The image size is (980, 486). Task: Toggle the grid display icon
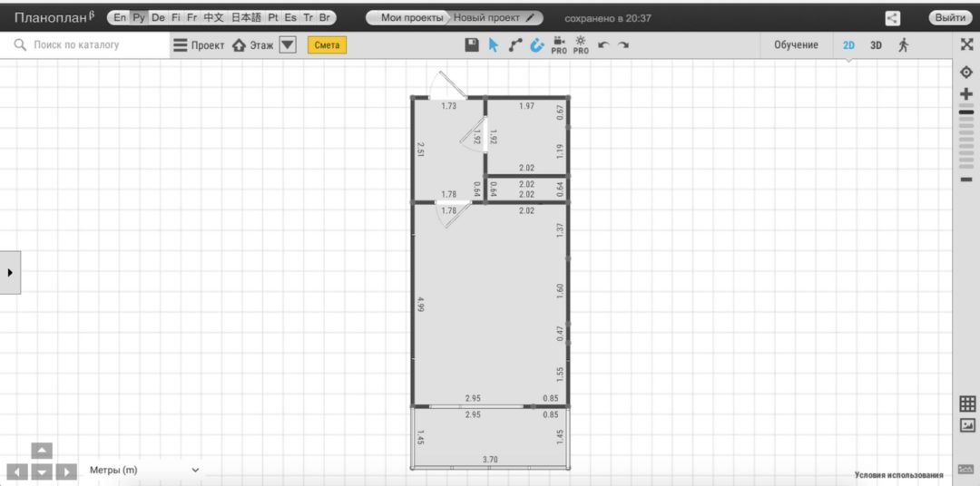point(966,403)
